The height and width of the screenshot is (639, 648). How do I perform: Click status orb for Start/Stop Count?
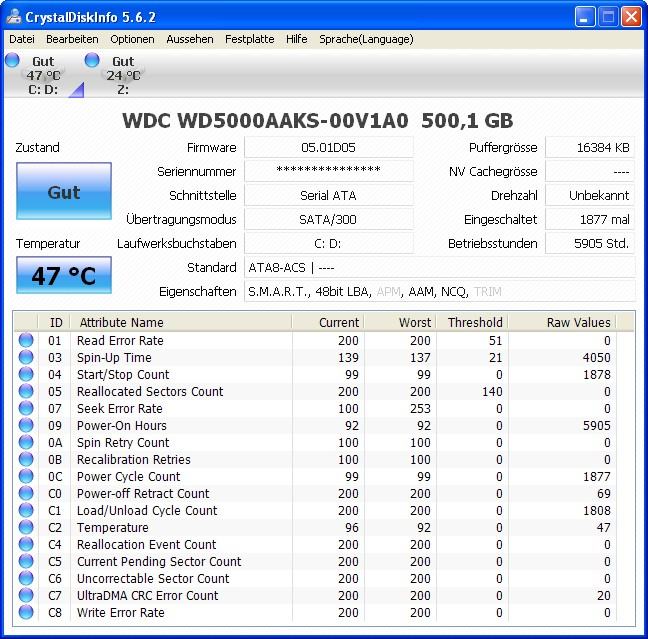click(x=26, y=374)
